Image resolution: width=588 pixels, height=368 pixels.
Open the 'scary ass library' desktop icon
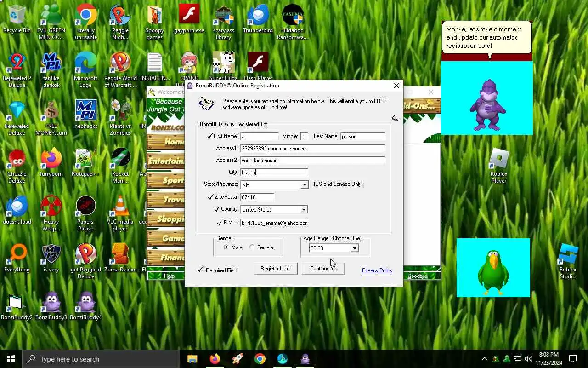(224, 22)
